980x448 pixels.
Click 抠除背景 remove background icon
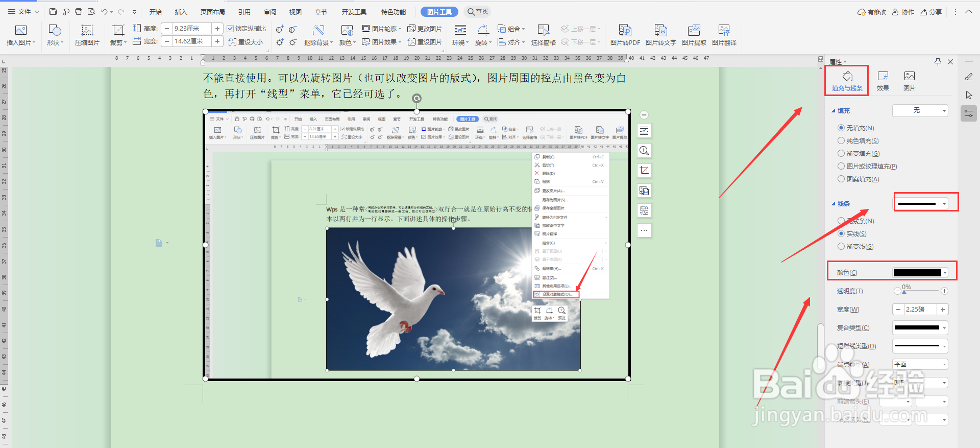pyautogui.click(x=318, y=31)
